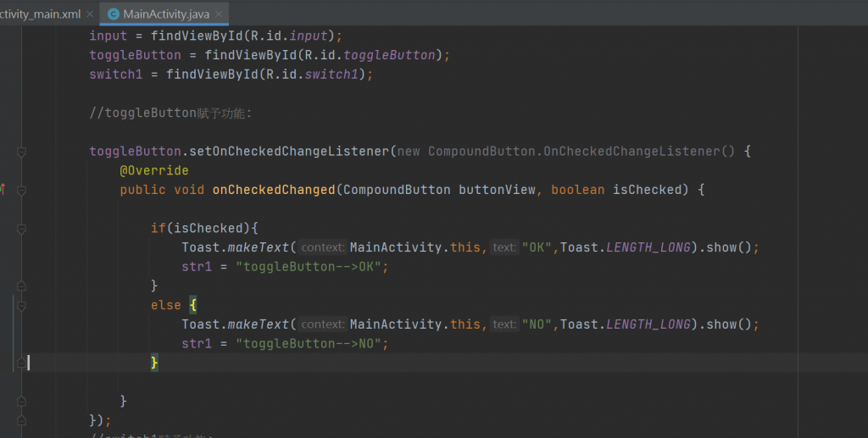Click the text: hint before "NO"

click(504, 324)
